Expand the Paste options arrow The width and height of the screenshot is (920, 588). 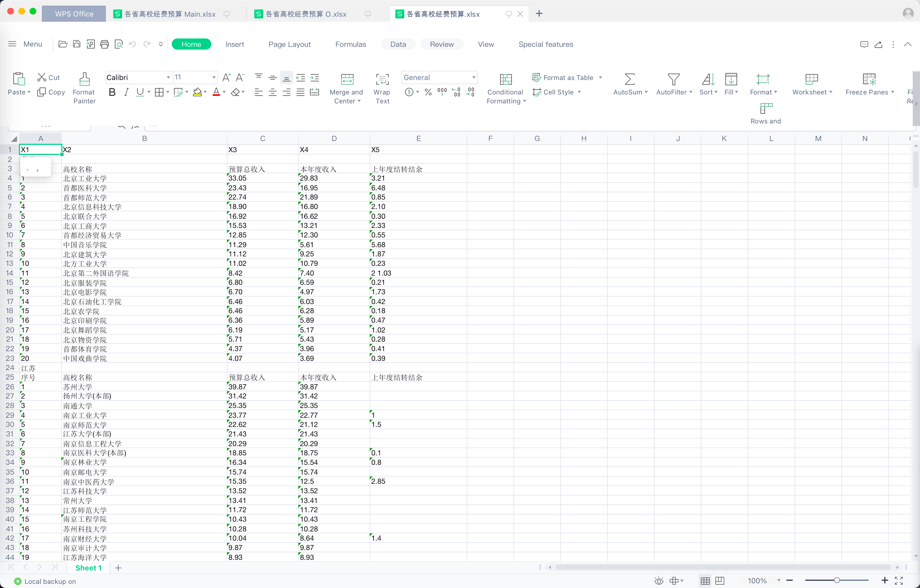29,92
